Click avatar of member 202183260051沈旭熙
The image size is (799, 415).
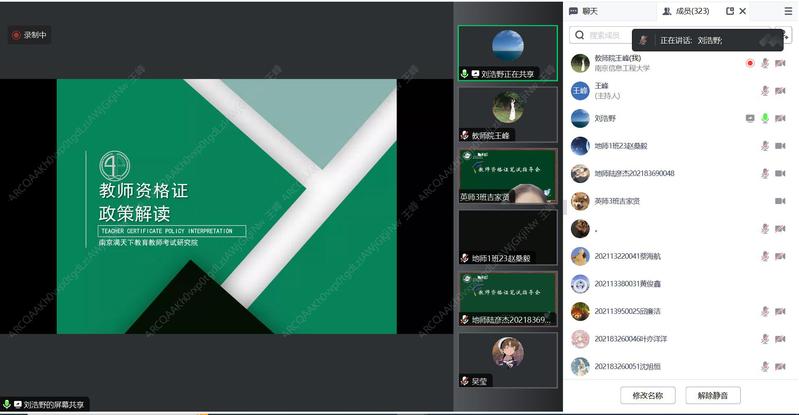[579, 366]
